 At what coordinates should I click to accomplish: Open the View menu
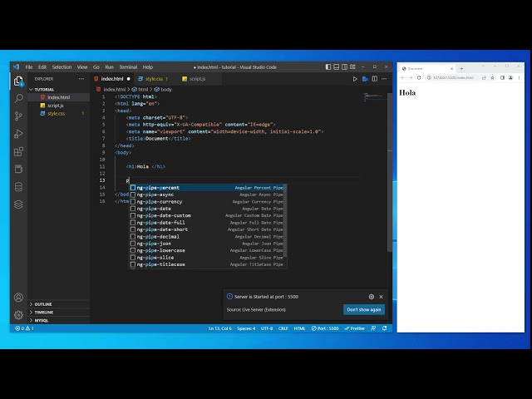pyautogui.click(x=82, y=66)
